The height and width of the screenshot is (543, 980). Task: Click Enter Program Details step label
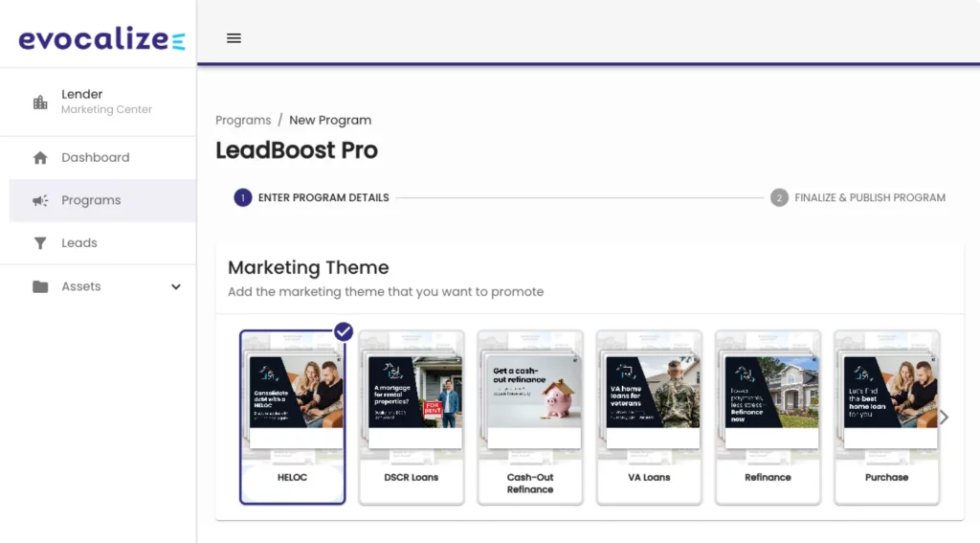323,197
